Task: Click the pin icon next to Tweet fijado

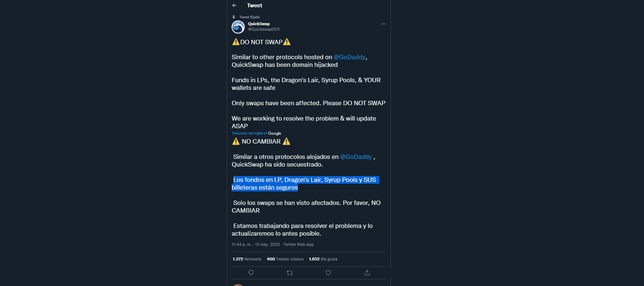Action: click(234, 17)
